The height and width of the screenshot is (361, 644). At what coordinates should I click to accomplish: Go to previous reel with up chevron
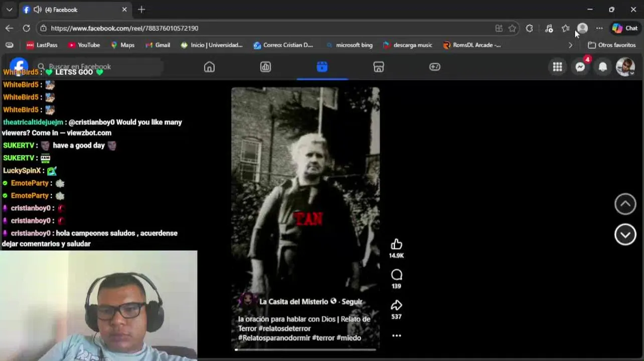click(625, 204)
